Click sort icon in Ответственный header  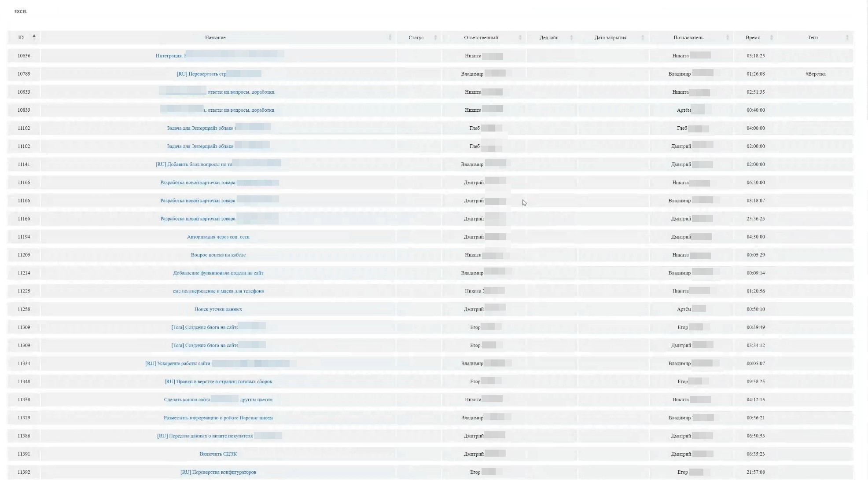point(520,37)
